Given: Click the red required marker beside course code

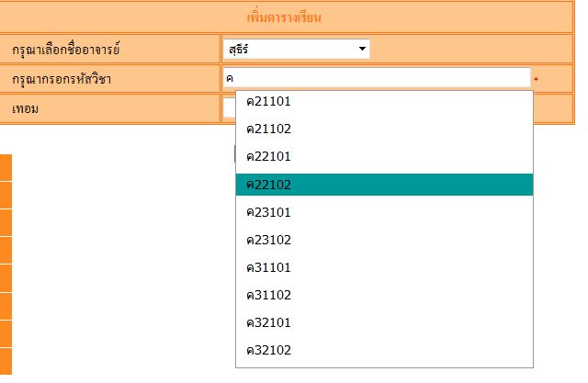Looking at the screenshot, I should [536, 80].
